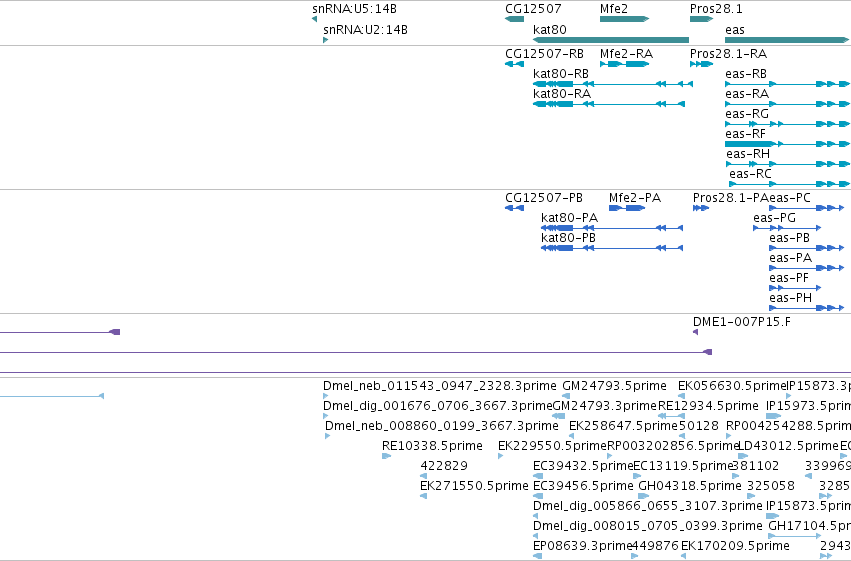Click the GH04318.5prime EST label
Screen dimensions: 851x561
[689, 486]
